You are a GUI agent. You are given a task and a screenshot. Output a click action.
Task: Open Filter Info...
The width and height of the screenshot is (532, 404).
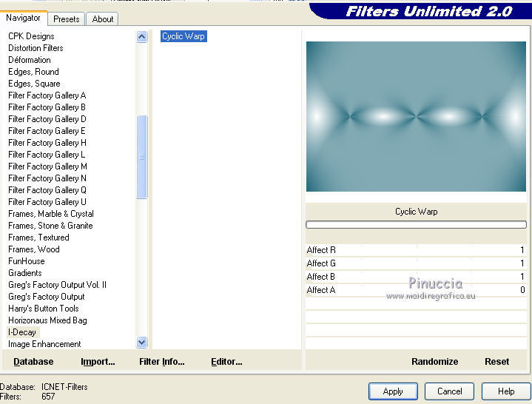tap(162, 362)
